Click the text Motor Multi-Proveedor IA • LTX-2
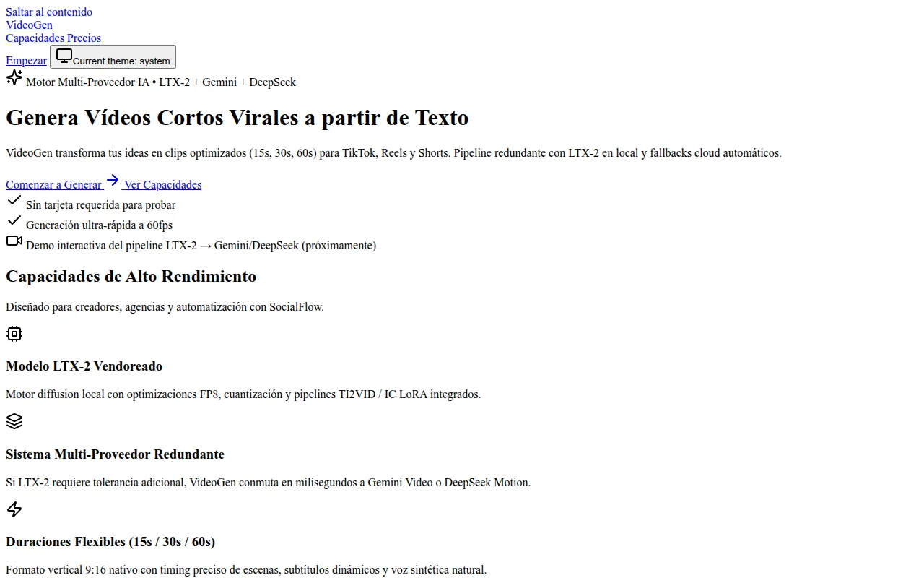This screenshot has width=924, height=578. pos(161,82)
